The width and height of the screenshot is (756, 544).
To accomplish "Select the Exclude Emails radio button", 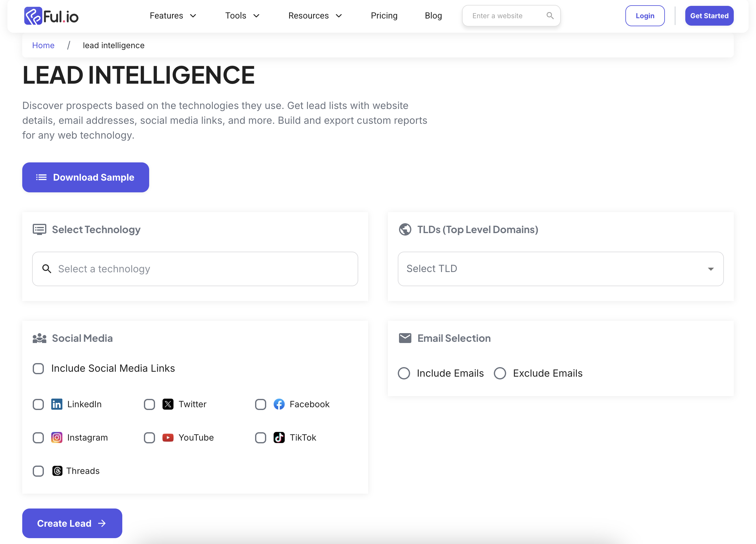I will click(500, 373).
